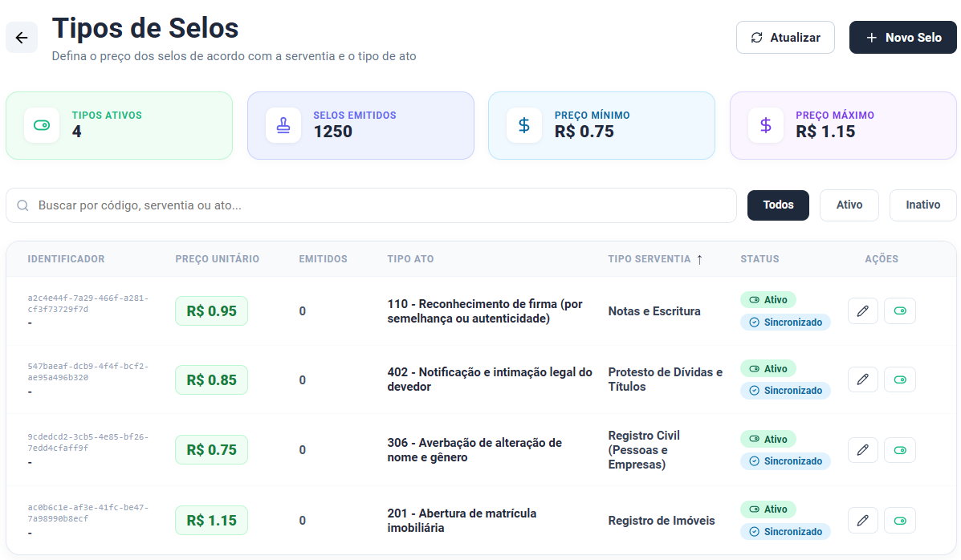Click the Registro Civil (Pessoas e Empresas) cell

pyautogui.click(x=644, y=450)
